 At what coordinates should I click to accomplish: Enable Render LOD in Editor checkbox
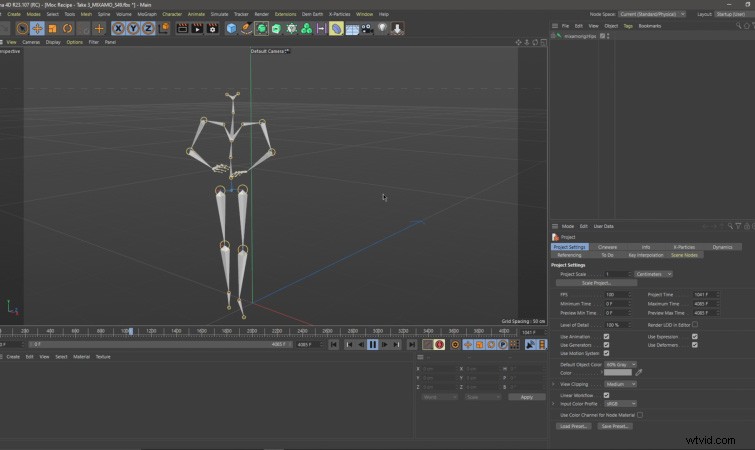(x=695, y=324)
